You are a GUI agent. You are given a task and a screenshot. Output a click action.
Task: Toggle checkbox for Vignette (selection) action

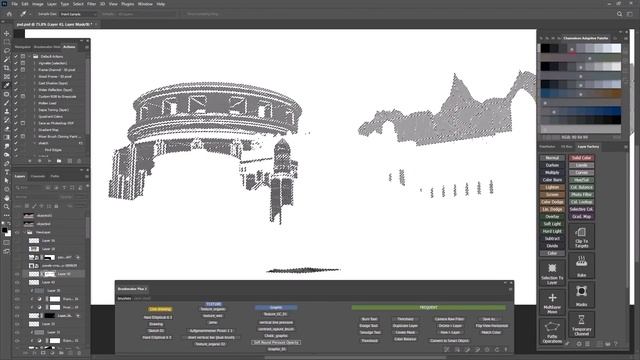click(x=16, y=63)
